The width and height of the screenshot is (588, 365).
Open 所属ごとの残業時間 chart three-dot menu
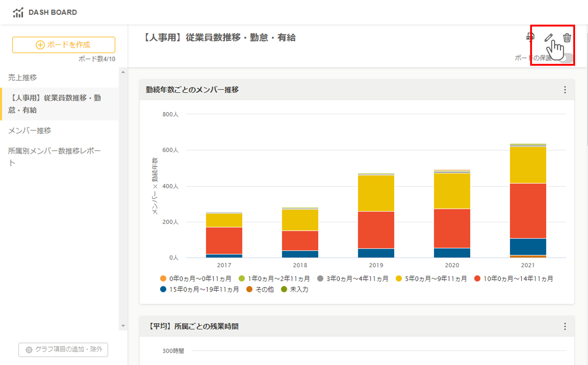tap(565, 326)
